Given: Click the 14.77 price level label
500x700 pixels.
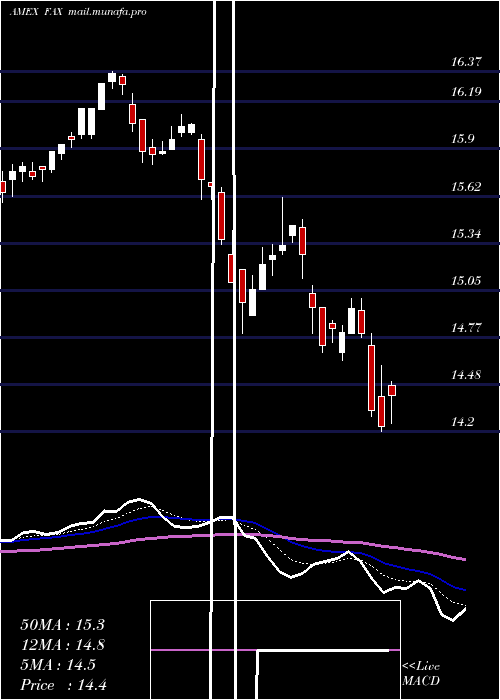Looking at the screenshot, I should coord(466,328).
